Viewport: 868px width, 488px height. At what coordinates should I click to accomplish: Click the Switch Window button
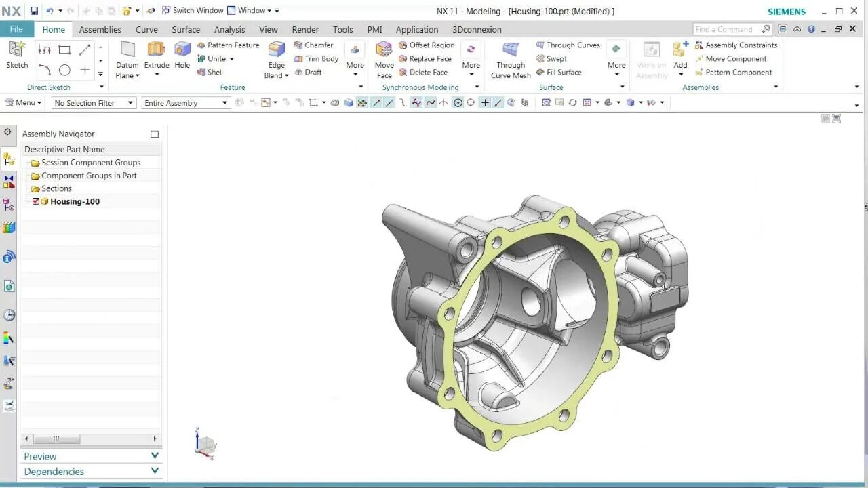[x=193, y=11]
